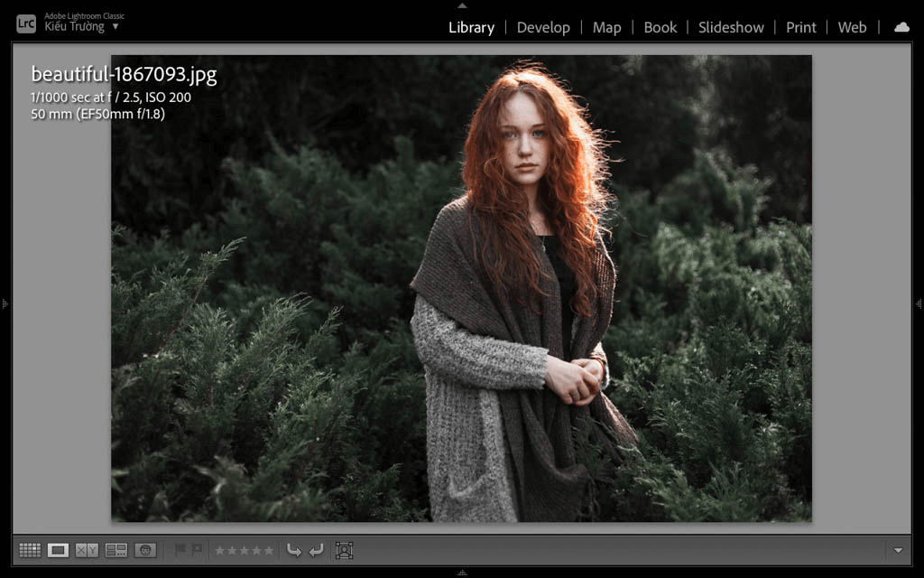Open Survey view

[116, 550]
